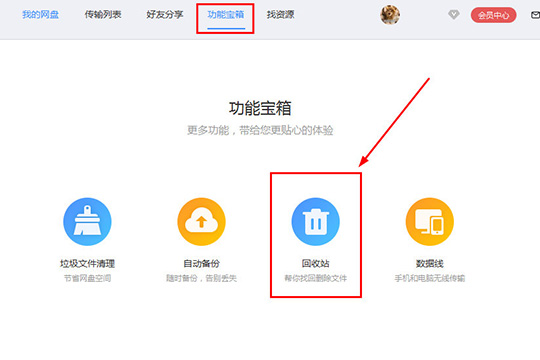Open the 数据线 devices icon
Image resolution: width=540 pixels, height=360 pixels.
429,222
